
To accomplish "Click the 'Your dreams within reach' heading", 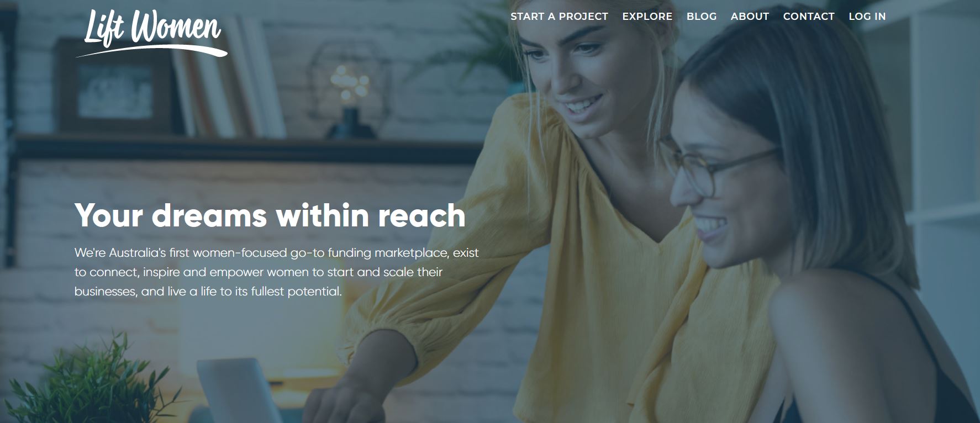I will pos(270,215).
